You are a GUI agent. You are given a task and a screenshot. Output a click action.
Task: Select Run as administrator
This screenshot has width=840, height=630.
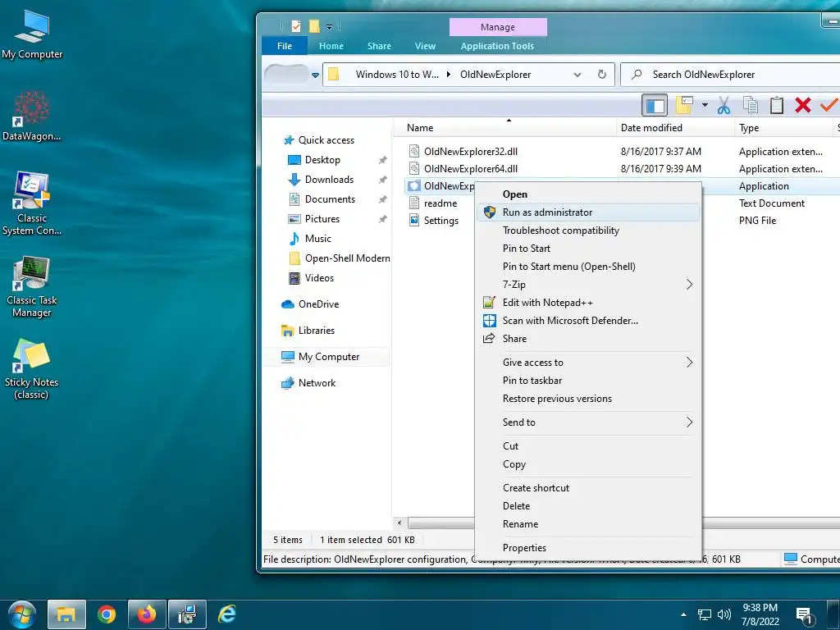click(x=587, y=212)
